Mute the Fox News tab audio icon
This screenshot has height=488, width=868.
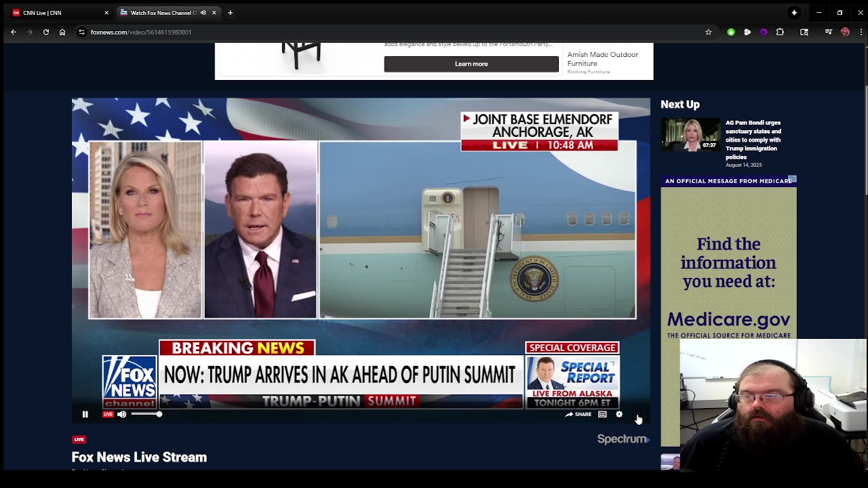203,13
